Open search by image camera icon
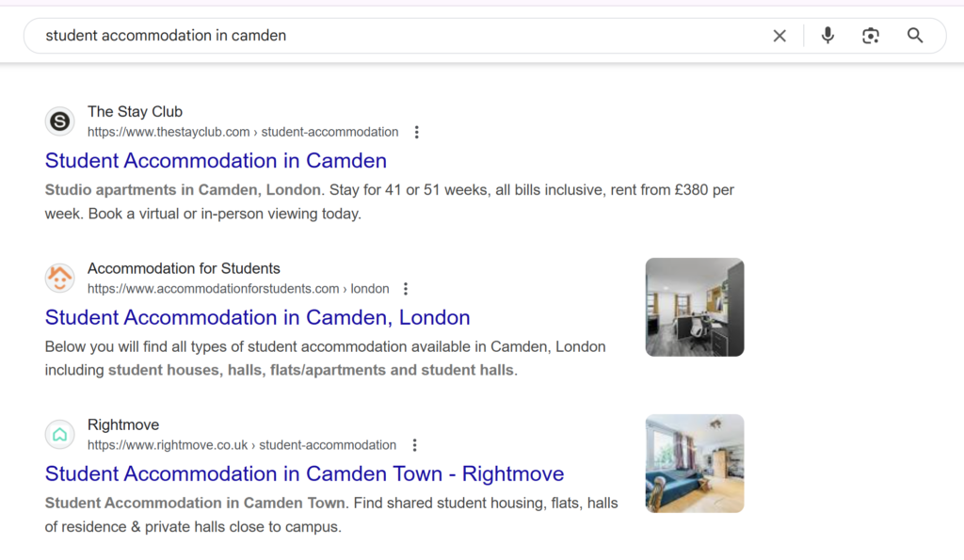 pos(870,36)
